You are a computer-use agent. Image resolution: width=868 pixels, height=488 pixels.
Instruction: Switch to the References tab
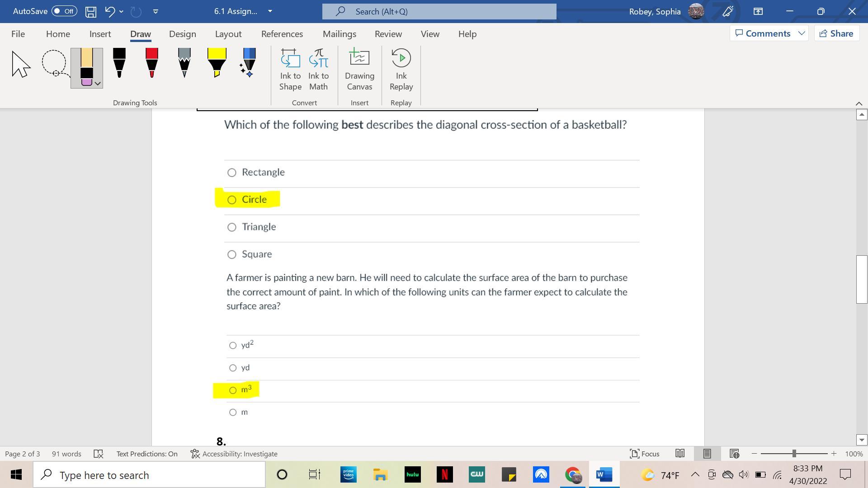click(x=282, y=34)
